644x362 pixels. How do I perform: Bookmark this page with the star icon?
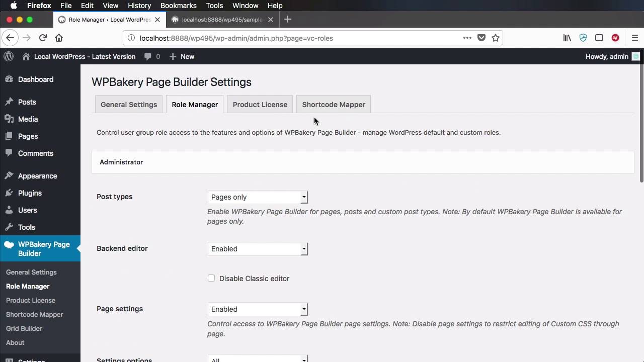496,38
